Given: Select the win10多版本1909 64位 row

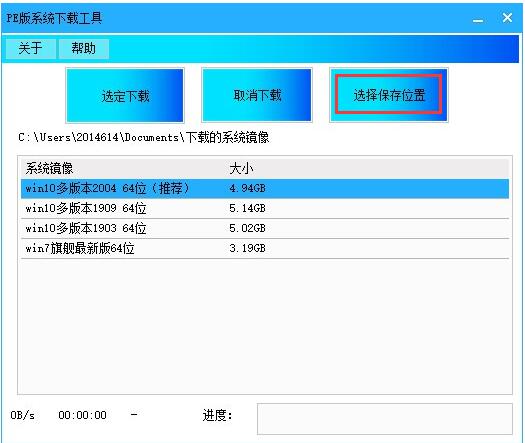Looking at the screenshot, I should coord(265,209).
